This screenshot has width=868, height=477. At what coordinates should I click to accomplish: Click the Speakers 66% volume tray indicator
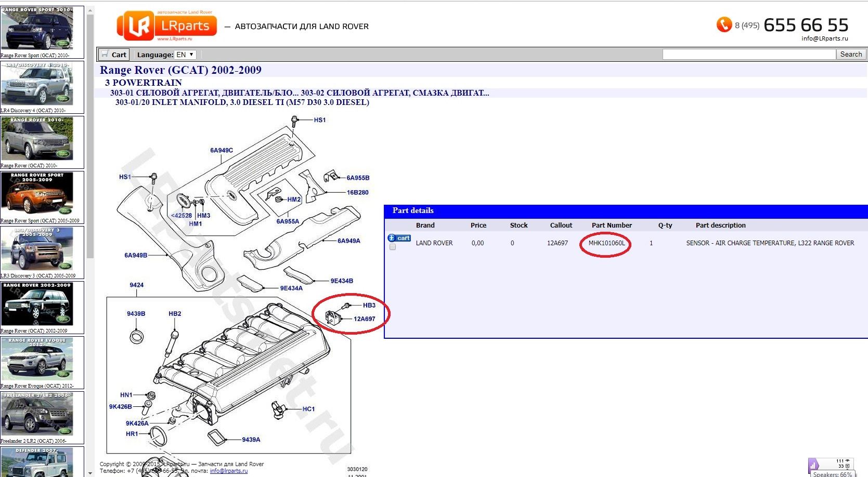(833, 474)
